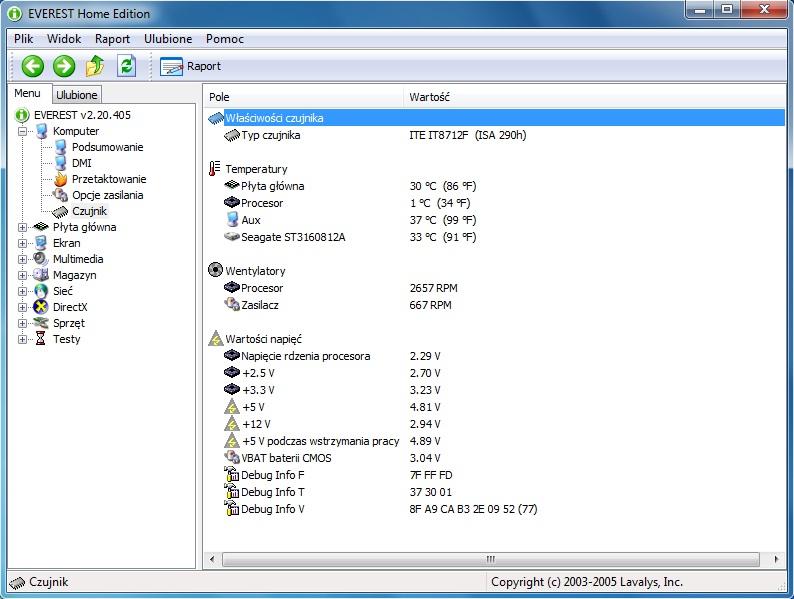Click the horizontal scrollbar thumb
This screenshot has width=794, height=599.
[490, 560]
